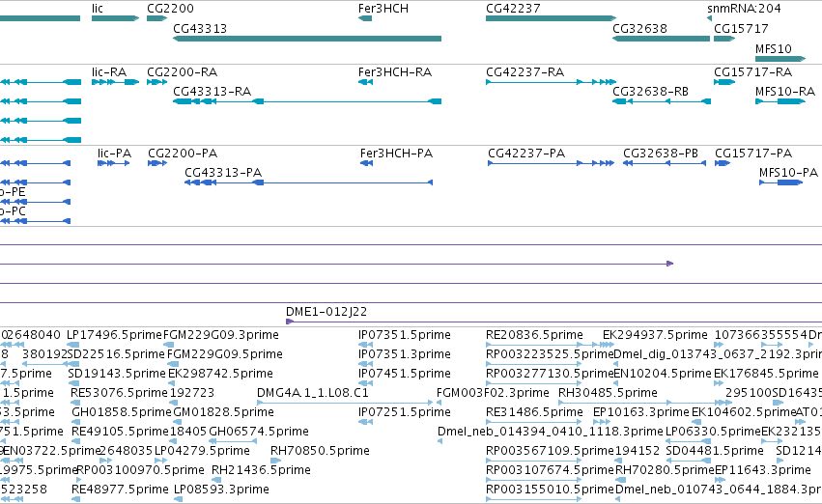
Task: Click the DME1-012J22 BAC clone label
Action: click(326, 311)
